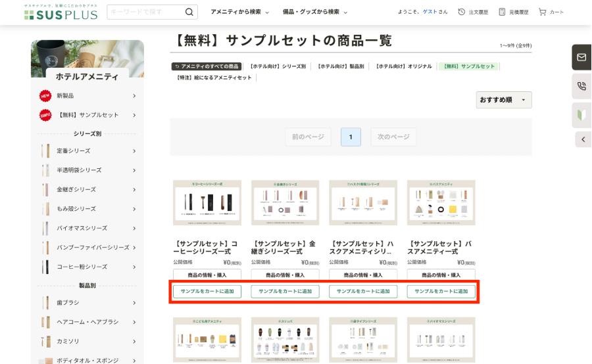
Task: Expand 定番シリーズ chevron arrow
Action: [134, 151]
